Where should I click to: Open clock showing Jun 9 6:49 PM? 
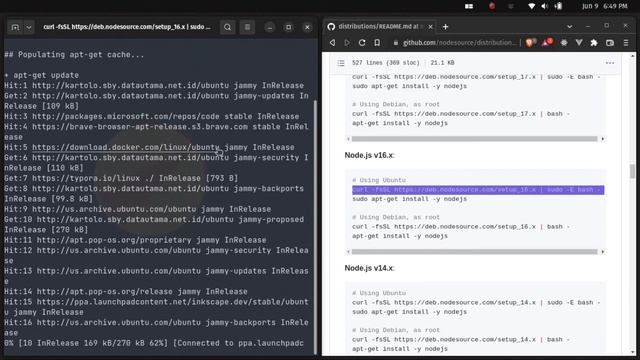click(x=604, y=6)
